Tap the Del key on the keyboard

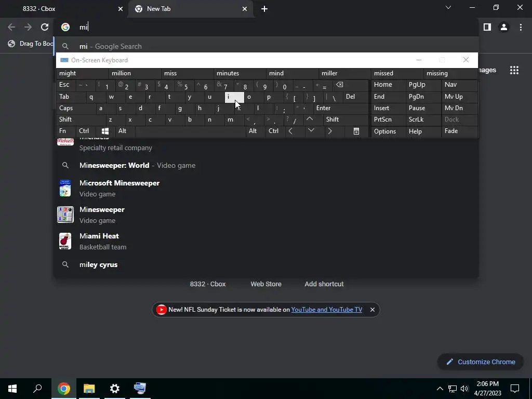pos(355,97)
